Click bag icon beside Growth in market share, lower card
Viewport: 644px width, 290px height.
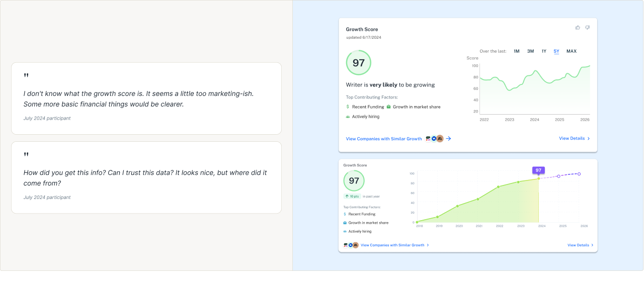345,223
